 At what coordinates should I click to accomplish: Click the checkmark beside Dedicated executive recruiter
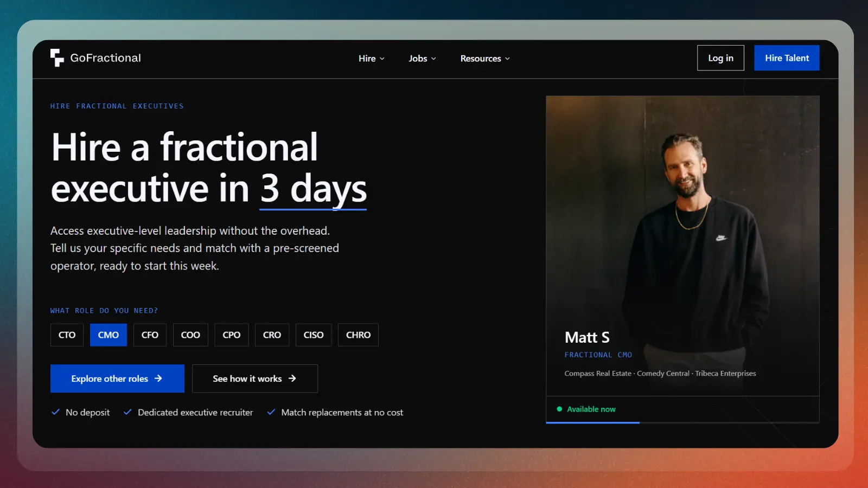pos(127,412)
